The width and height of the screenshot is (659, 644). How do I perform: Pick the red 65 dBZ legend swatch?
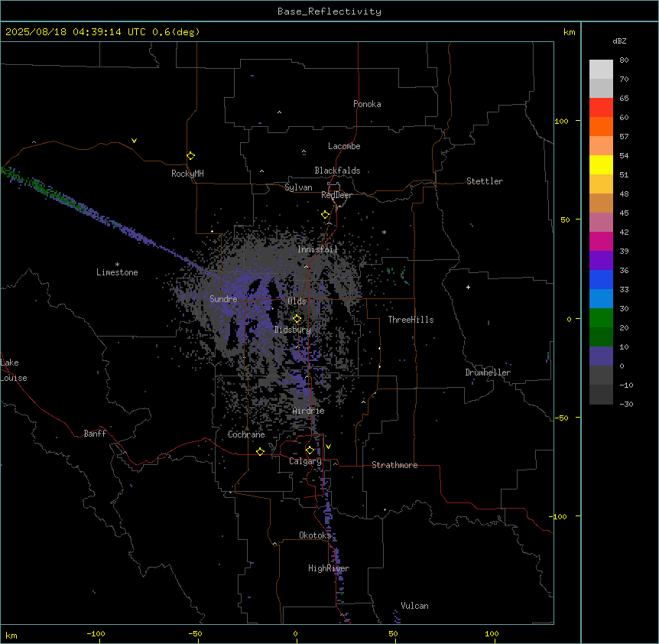click(x=601, y=108)
